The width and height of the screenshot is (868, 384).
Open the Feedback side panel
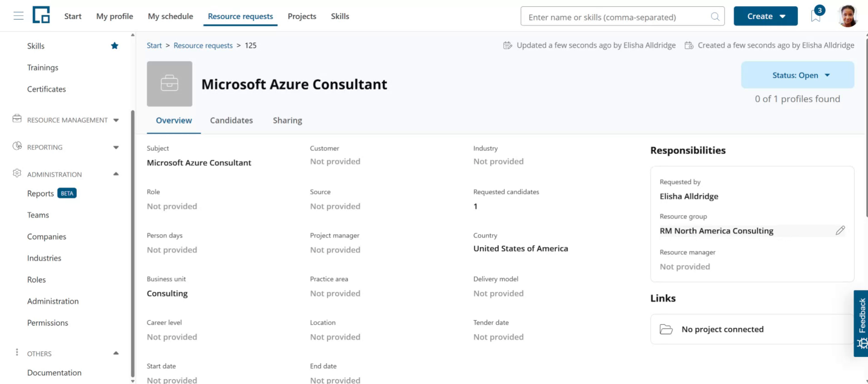point(861,323)
